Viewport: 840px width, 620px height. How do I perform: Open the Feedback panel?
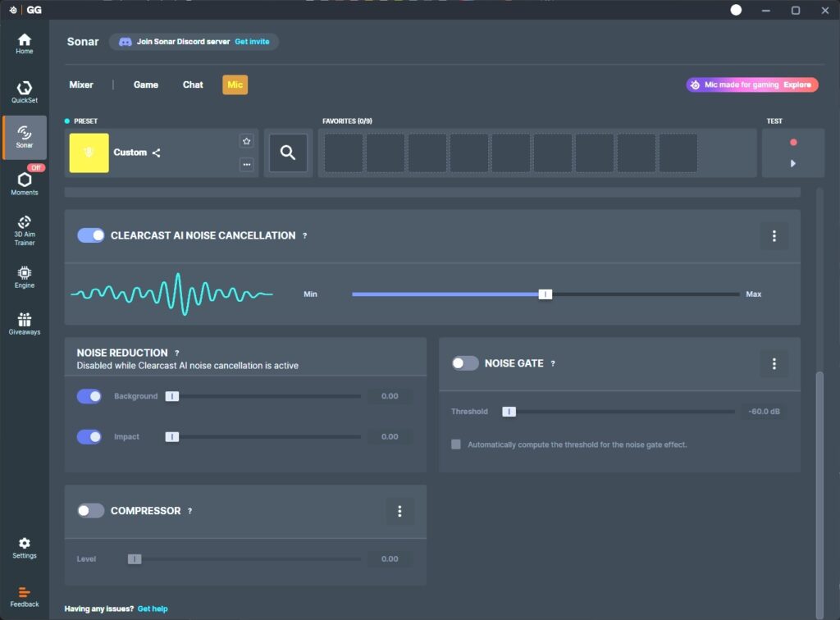click(24, 597)
